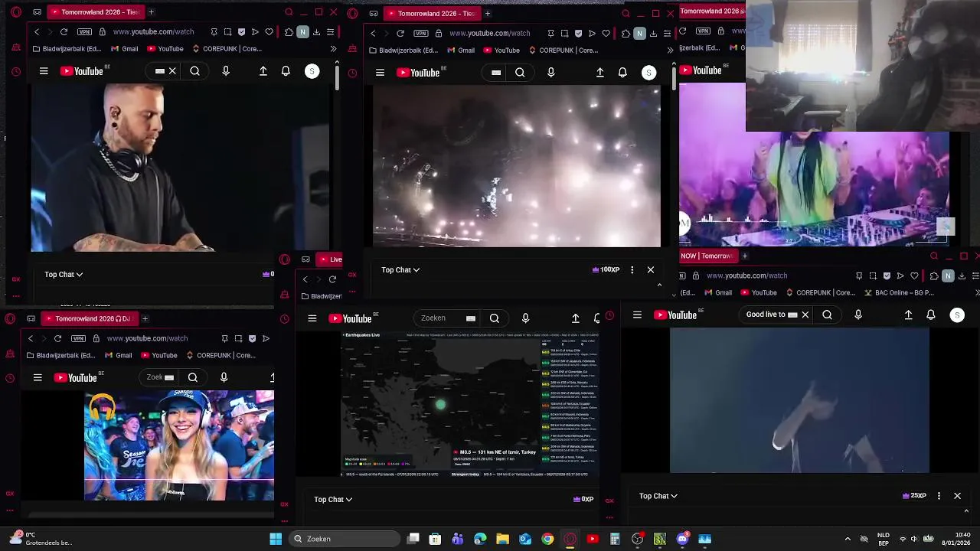Toggle the ad-blocker shield in the bottom-right window
Viewport: 980px width, 551px height.
tap(887, 275)
